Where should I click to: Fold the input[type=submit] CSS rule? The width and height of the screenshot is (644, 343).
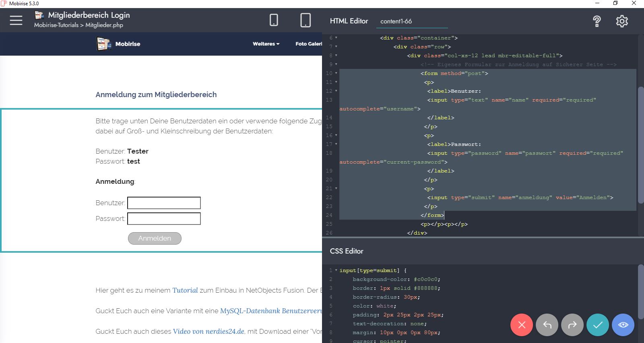[x=336, y=270]
